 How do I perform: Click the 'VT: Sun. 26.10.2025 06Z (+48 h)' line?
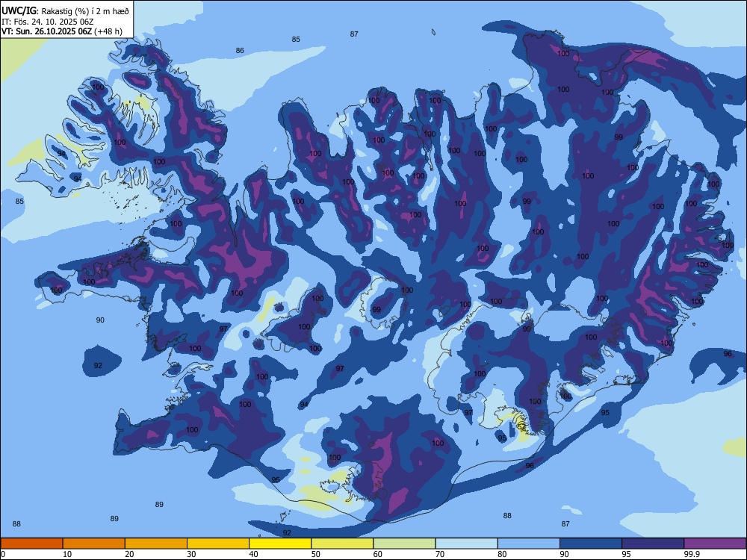coord(62,31)
